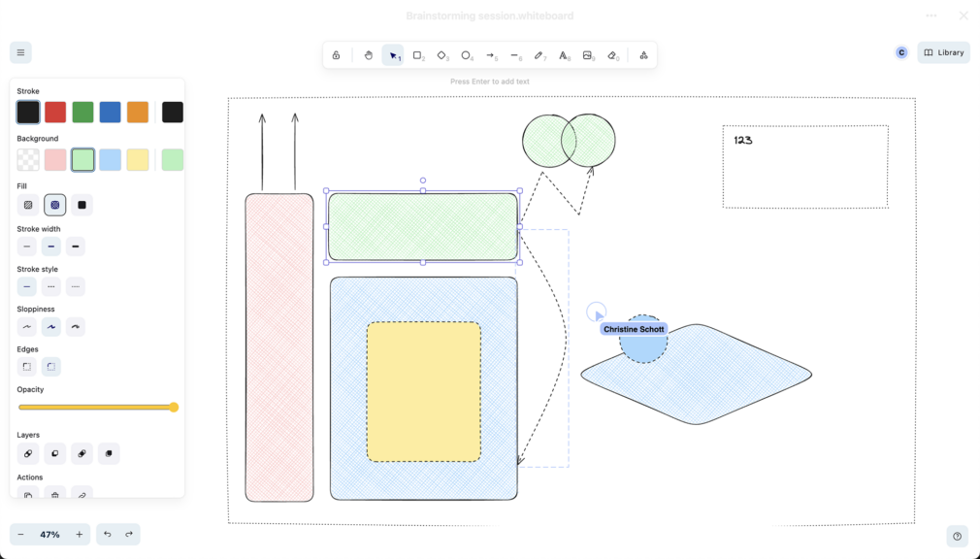Enable the solid fill style
Viewport: 980px width, 559px height.
tap(82, 205)
